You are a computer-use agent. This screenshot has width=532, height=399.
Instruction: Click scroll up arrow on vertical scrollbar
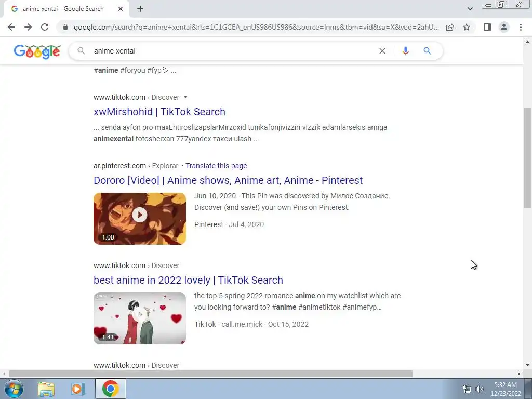[527, 42]
